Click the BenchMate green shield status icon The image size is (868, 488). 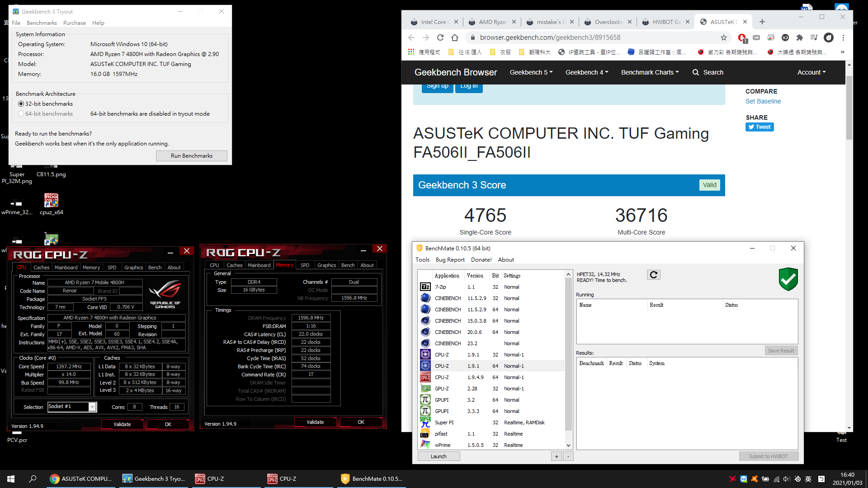pos(788,279)
